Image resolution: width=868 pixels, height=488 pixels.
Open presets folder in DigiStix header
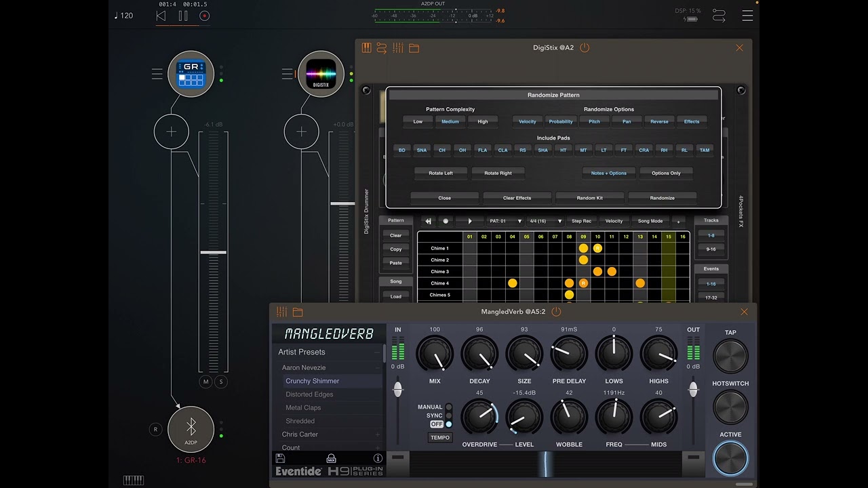click(414, 48)
